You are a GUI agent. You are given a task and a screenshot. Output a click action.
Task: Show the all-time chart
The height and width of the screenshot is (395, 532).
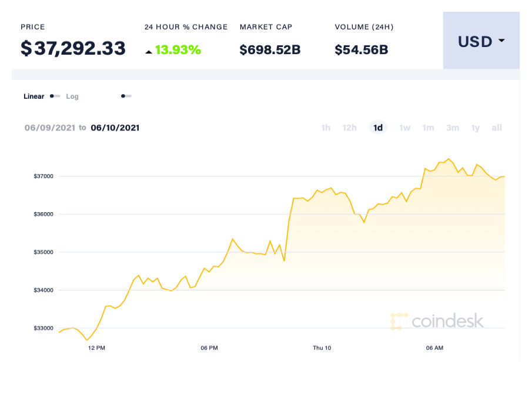pos(496,128)
